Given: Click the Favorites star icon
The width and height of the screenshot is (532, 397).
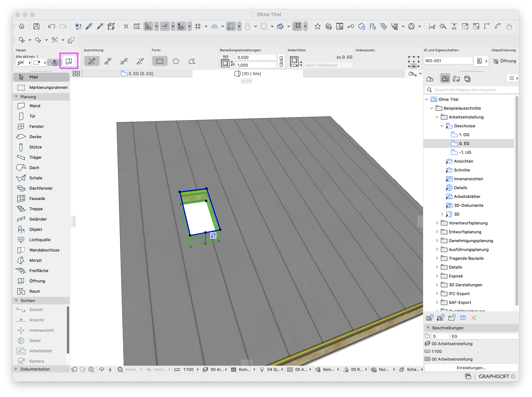Looking at the screenshot, I should [x=317, y=26].
